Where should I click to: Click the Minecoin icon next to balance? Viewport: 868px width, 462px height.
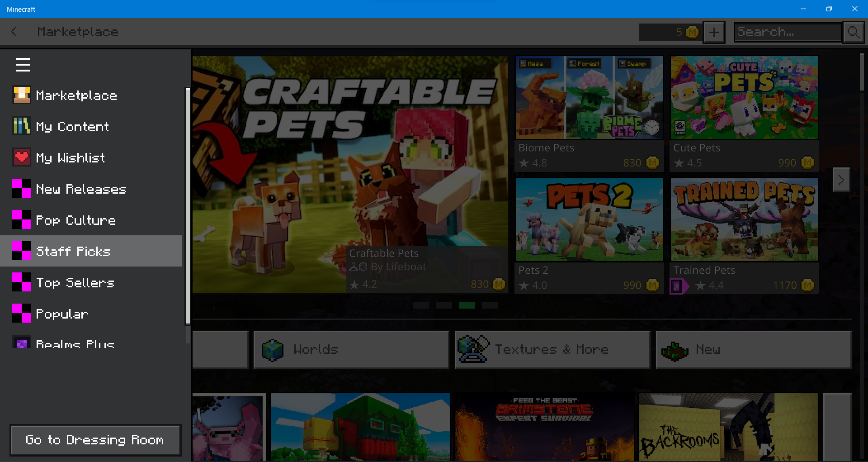tap(692, 32)
